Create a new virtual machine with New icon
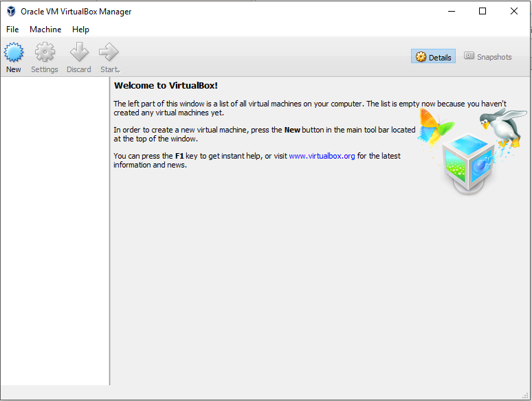Image resolution: width=532 pixels, height=401 pixels. [x=14, y=52]
